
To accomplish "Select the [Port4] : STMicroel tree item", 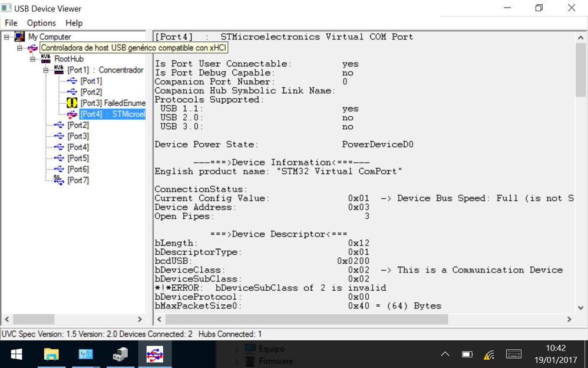I will pyautogui.click(x=113, y=114).
